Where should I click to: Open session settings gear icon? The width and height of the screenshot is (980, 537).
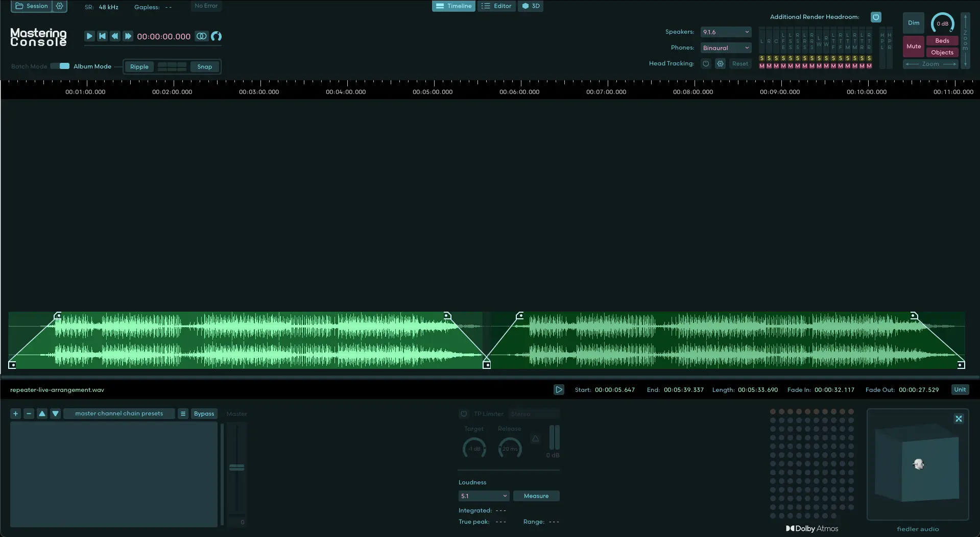tap(59, 6)
